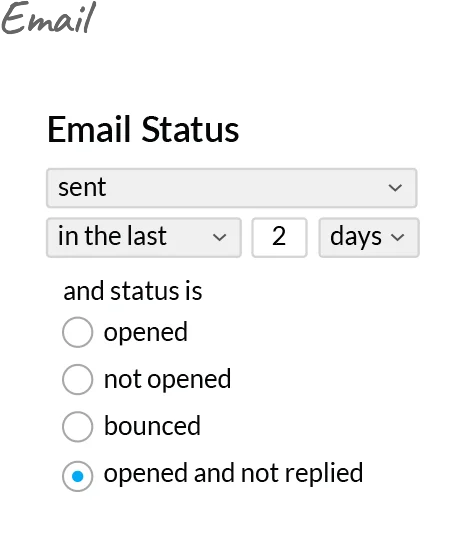The image size is (464, 537).
Task: Click the "Email Status" section heading
Action: pos(143,129)
